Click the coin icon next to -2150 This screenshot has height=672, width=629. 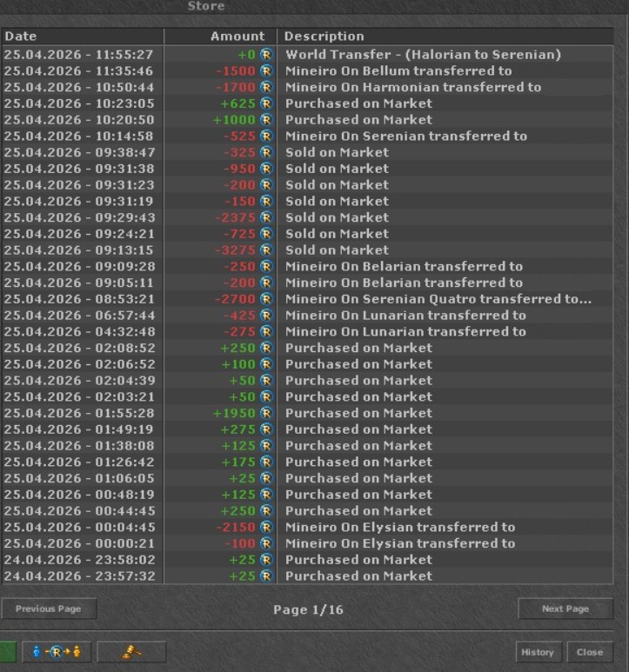pos(266,527)
